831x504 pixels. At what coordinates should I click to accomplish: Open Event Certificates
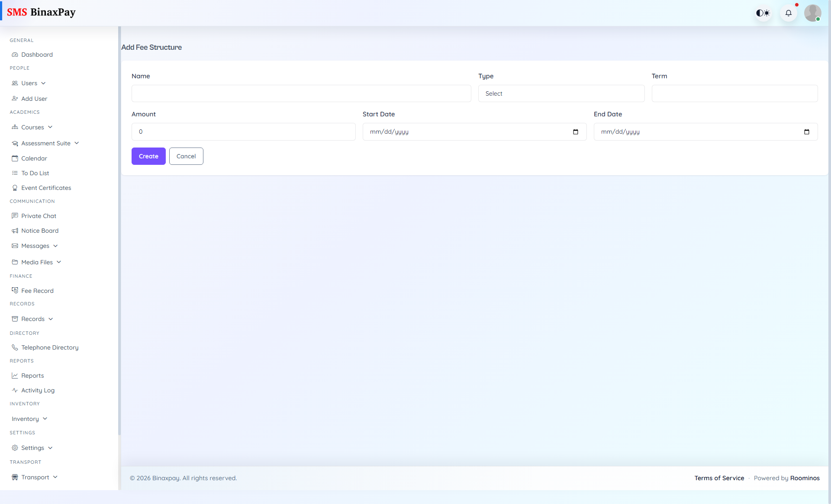[x=46, y=188]
